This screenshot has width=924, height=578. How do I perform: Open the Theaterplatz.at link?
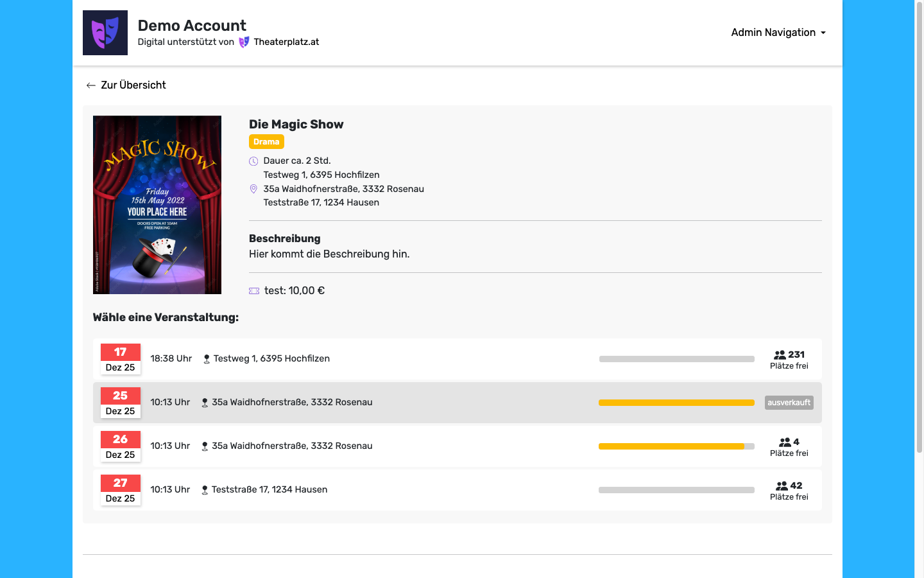(286, 42)
